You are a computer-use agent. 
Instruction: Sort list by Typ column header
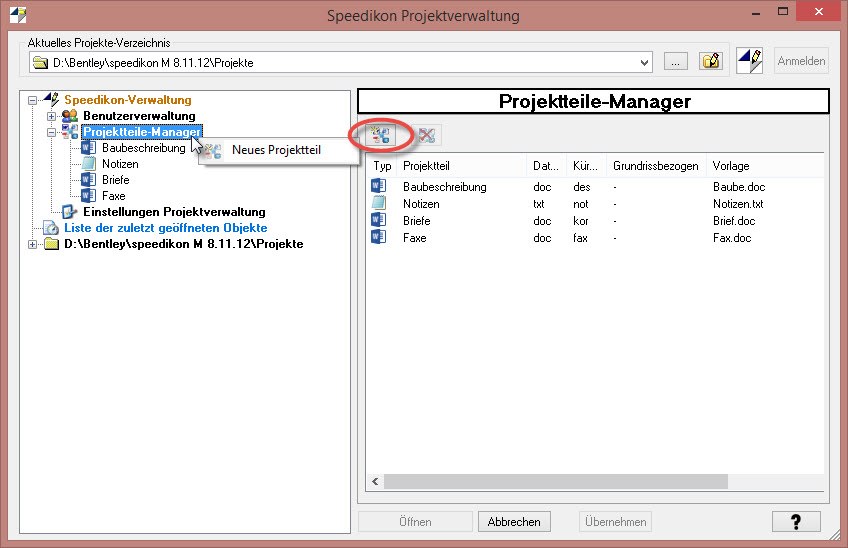coord(382,166)
